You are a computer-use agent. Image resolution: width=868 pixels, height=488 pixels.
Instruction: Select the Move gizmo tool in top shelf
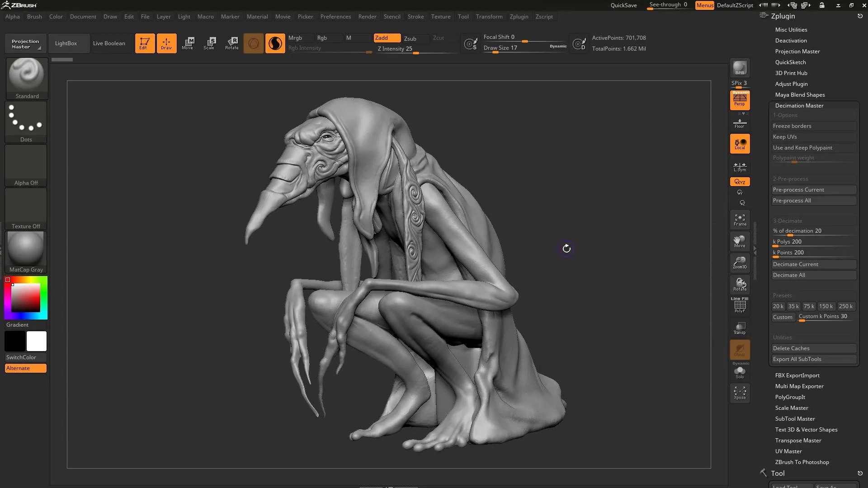(x=188, y=43)
